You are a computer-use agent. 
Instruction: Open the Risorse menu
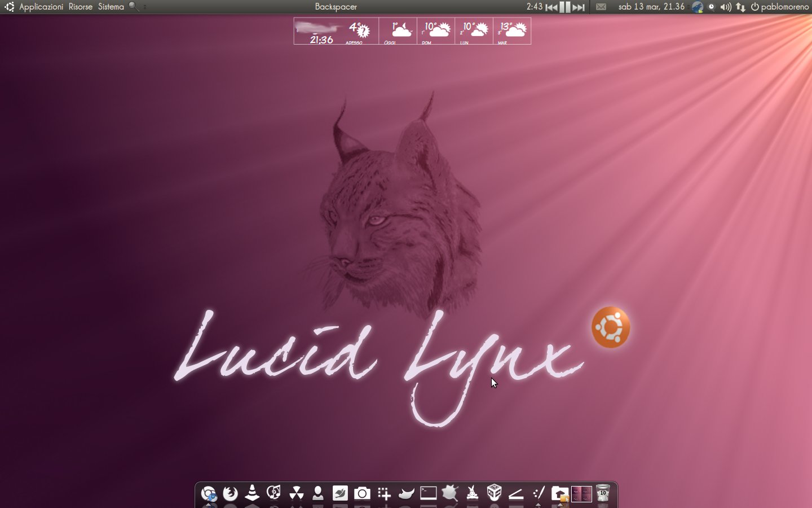coord(81,7)
